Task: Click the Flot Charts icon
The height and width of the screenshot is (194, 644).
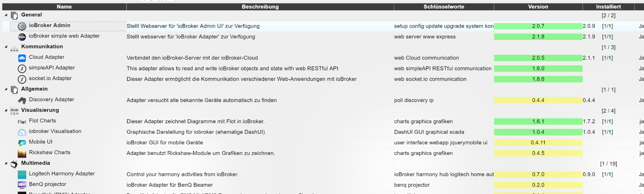Action: (22, 122)
